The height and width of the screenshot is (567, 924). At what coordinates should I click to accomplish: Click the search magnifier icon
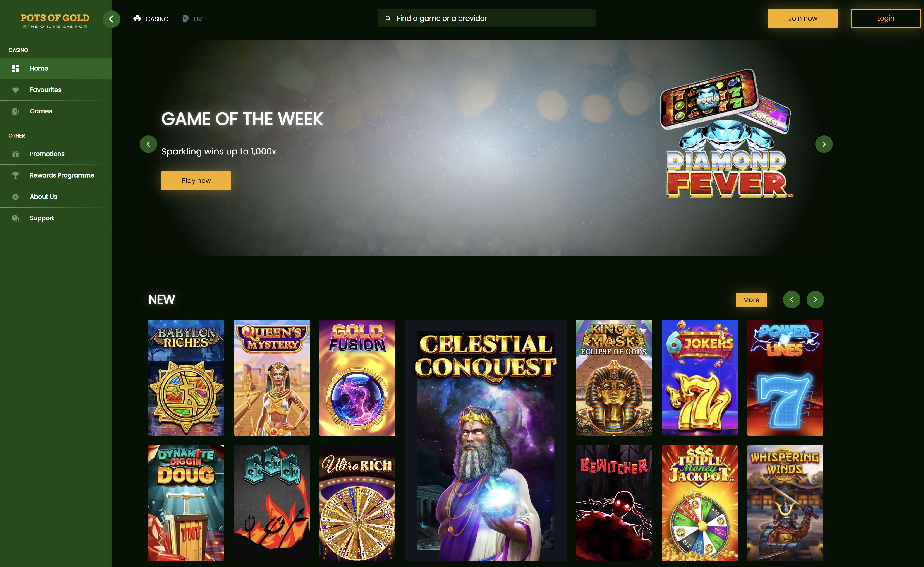(x=388, y=18)
